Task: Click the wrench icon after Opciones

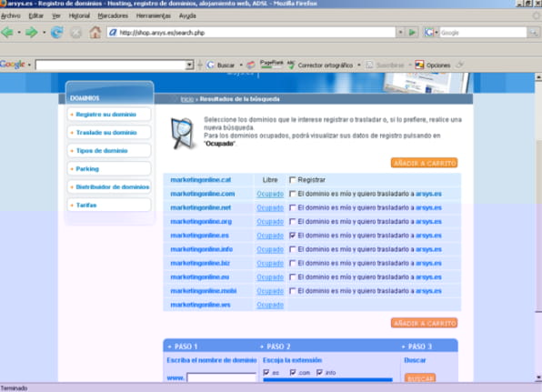Action: point(459,65)
